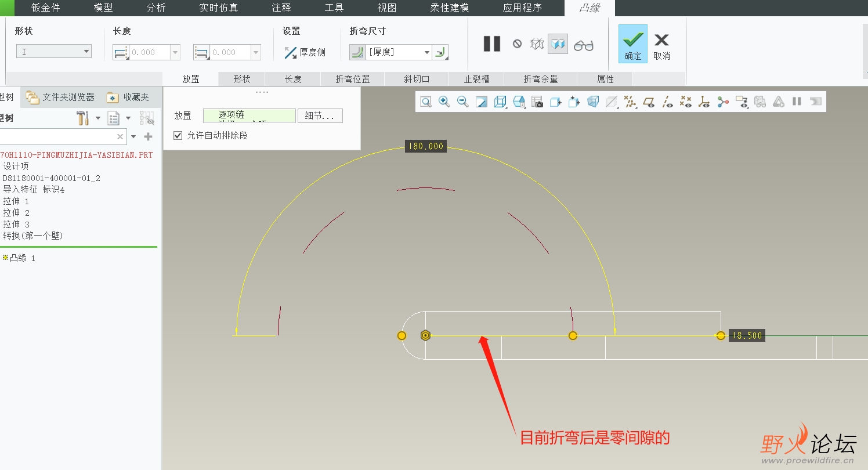Click the second length option icon
Viewport: 868px width, 470px height.
pos(201,52)
